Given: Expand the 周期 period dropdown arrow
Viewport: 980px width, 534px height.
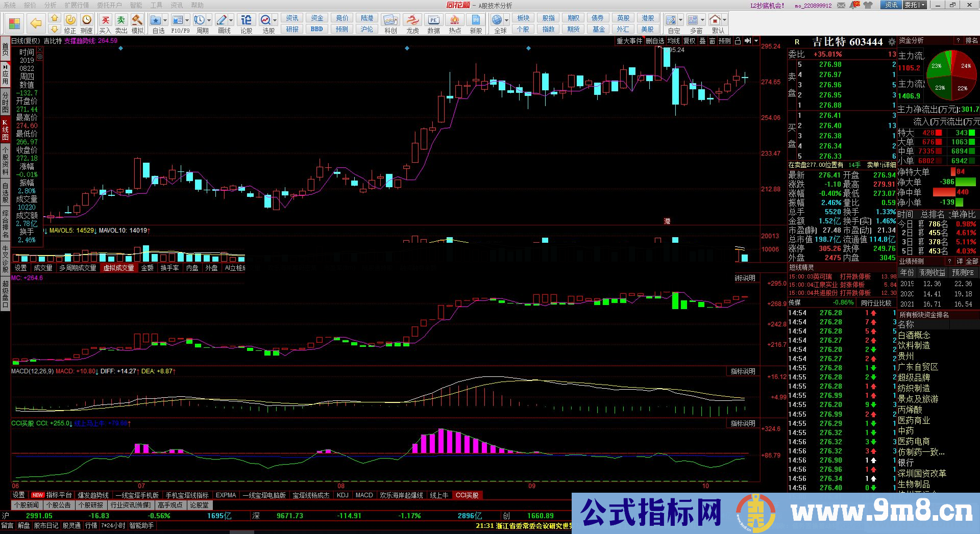Looking at the screenshot, I should click(209, 20).
